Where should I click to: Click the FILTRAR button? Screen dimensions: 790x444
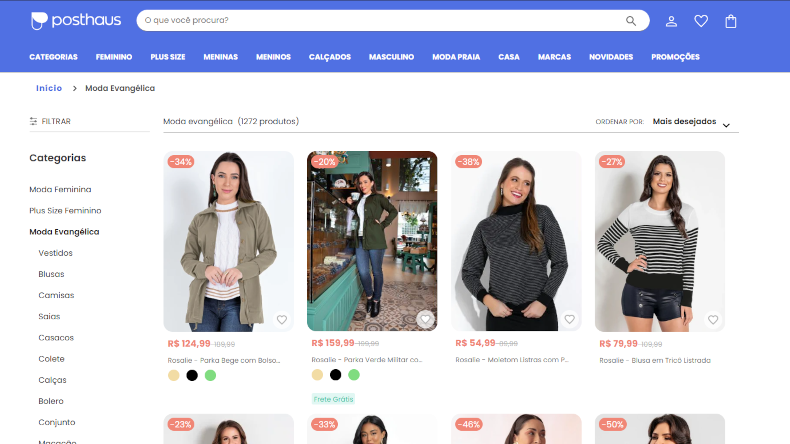(50, 121)
